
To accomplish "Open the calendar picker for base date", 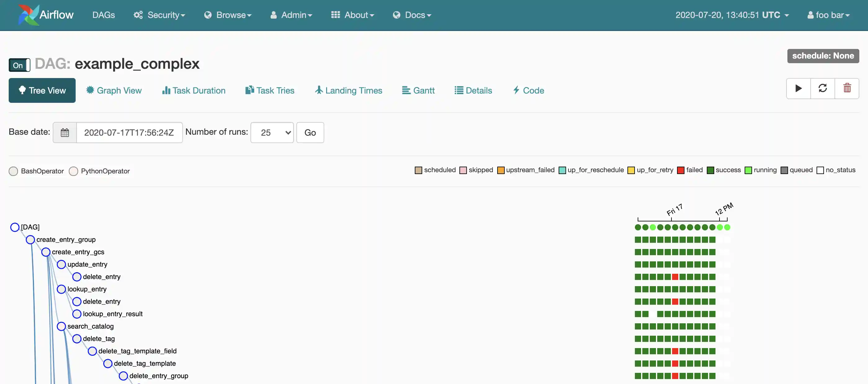I will (x=65, y=133).
